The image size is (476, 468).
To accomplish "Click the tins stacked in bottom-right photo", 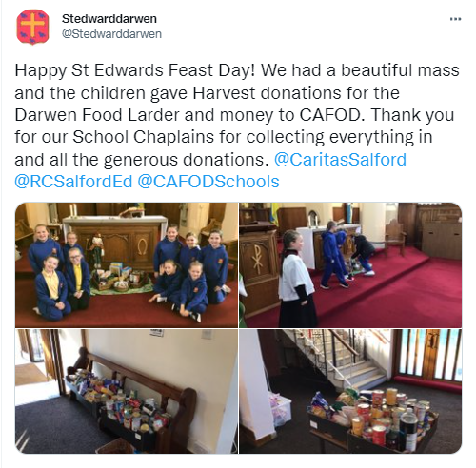I will point(393,417).
